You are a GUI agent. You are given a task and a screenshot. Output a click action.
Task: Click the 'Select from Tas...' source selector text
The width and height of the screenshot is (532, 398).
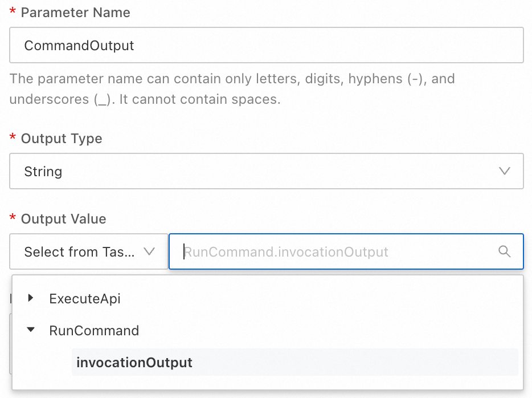[x=79, y=252]
